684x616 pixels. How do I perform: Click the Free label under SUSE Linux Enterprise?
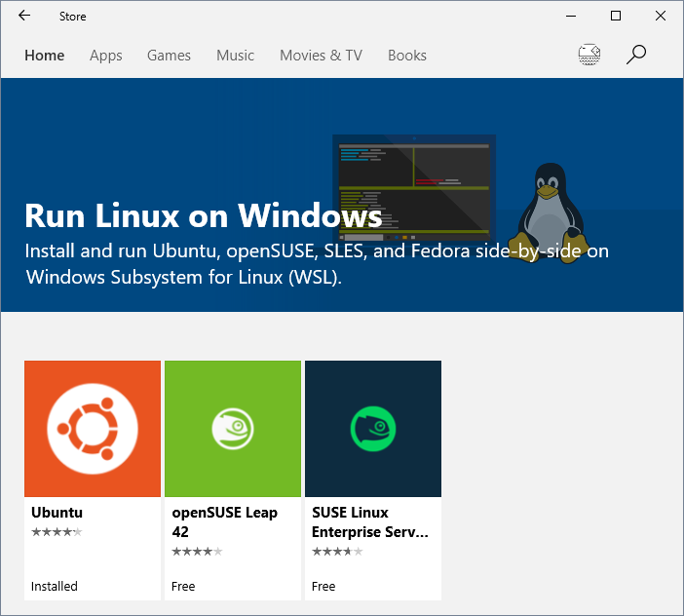pos(323,586)
